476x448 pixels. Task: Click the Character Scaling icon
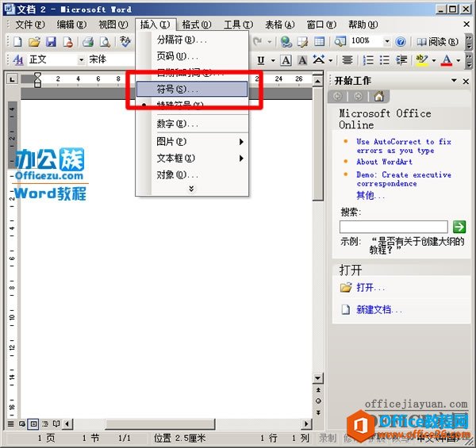click(x=319, y=60)
